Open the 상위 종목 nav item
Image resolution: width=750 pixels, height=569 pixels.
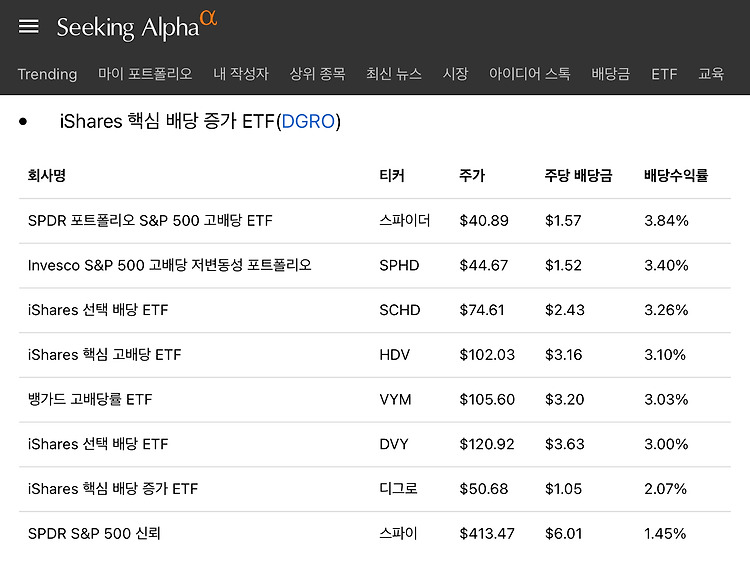(x=317, y=74)
